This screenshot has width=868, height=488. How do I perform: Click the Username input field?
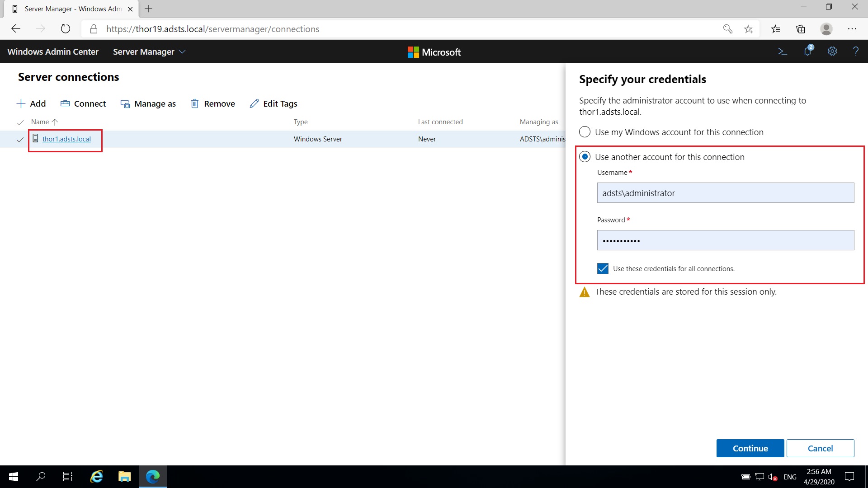point(725,193)
